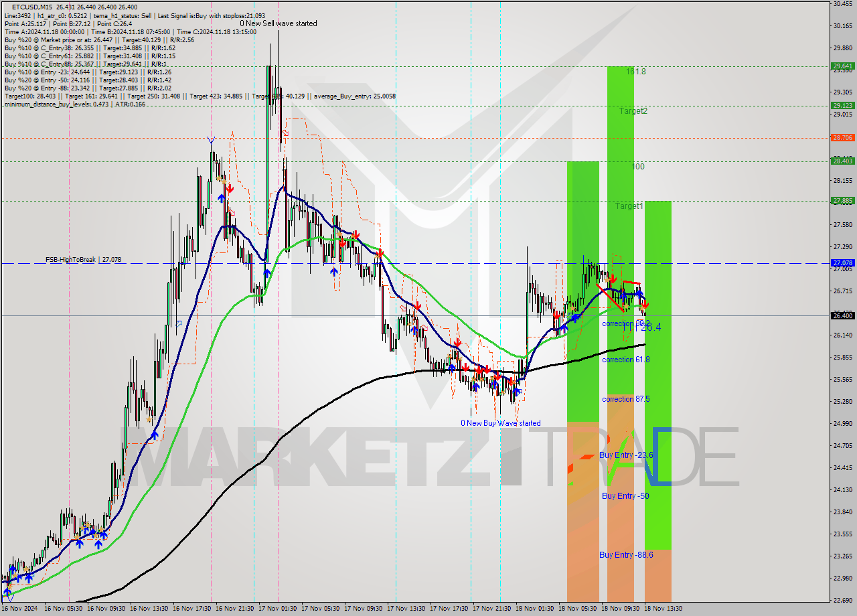Click the '17 Nov 09:30' time axis label
The width and height of the screenshot is (857, 616).
click(x=363, y=609)
